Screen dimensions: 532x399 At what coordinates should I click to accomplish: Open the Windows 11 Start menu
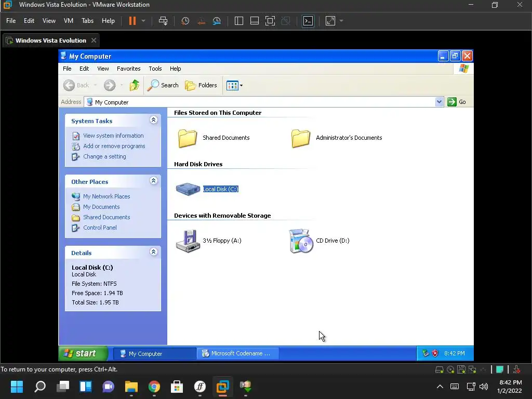pos(17,387)
